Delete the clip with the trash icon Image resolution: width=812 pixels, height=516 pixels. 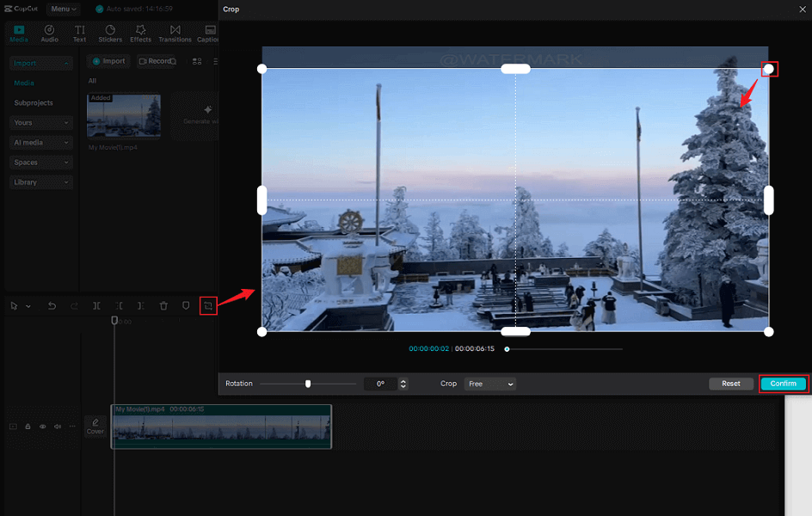tap(163, 305)
